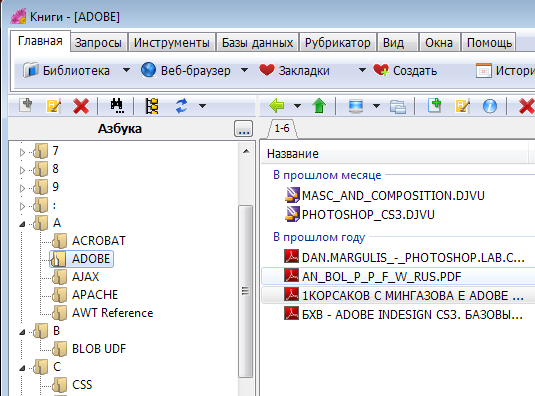Select DAN.MARGULIS Photoshop LAB file
Image resolution: width=535 pixels, height=396 pixels.
pyautogui.click(x=413, y=258)
